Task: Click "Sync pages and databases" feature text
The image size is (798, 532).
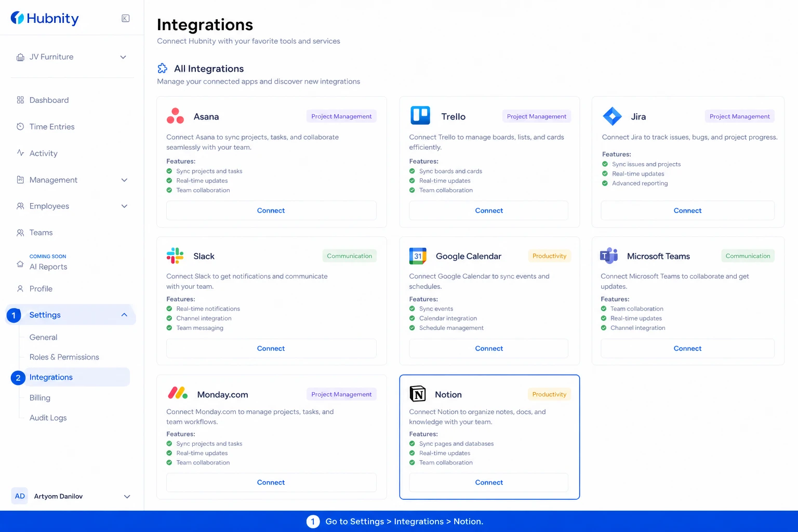Action: (x=456, y=444)
